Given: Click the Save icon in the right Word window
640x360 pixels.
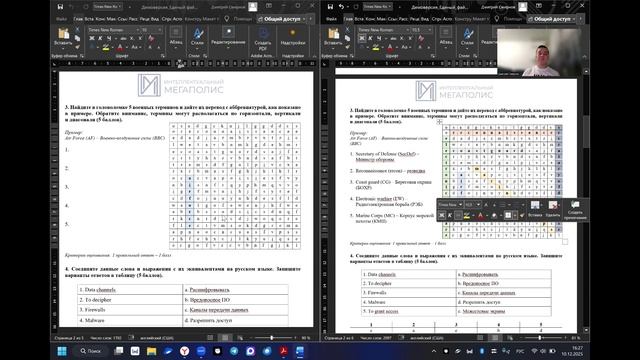Looking at the screenshot, I should click(x=330, y=7).
